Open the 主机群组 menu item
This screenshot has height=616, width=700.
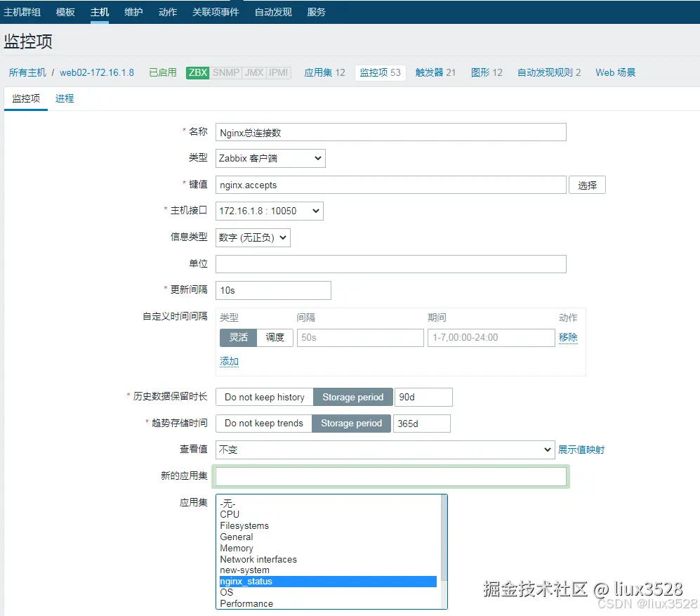tap(22, 12)
